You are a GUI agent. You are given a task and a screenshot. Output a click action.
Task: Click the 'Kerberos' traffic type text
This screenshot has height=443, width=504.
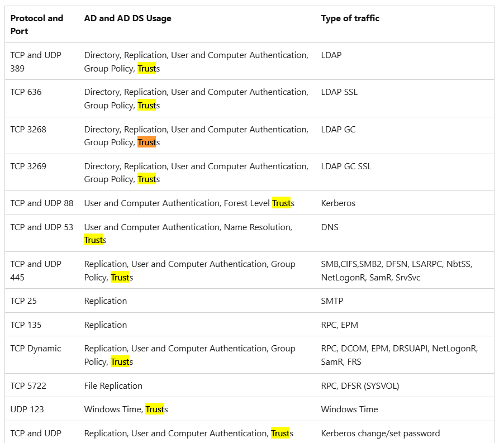(338, 203)
